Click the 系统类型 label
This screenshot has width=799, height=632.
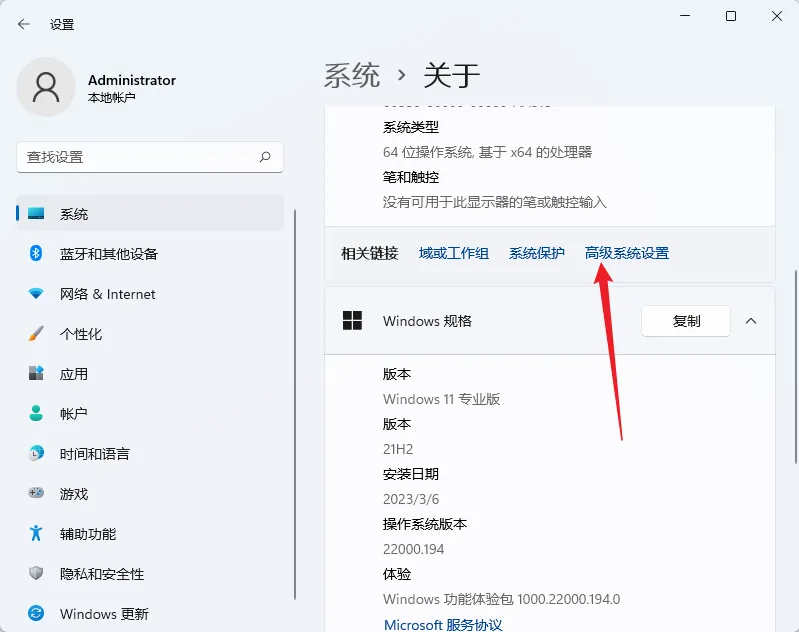point(411,127)
